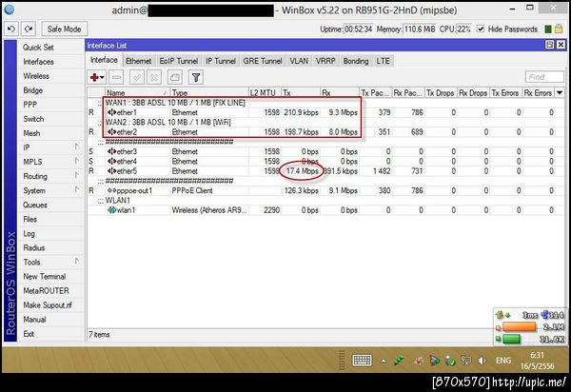This screenshot has height=392, width=571.
Task: Click the funnel filter icon
Action: (x=196, y=77)
